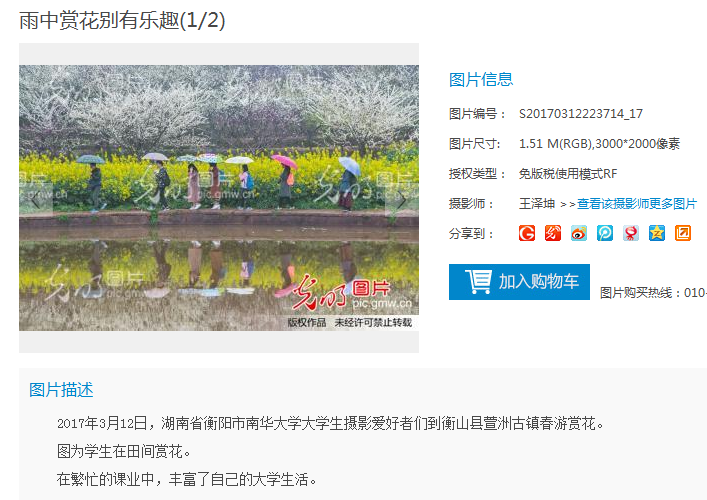Click the main flower-viewing photo
Viewport: 707px width, 500px height.
[x=219, y=198]
